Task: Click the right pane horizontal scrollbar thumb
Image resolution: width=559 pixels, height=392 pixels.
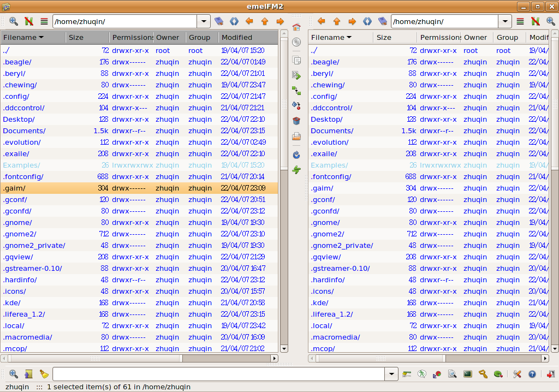Action: point(380,358)
